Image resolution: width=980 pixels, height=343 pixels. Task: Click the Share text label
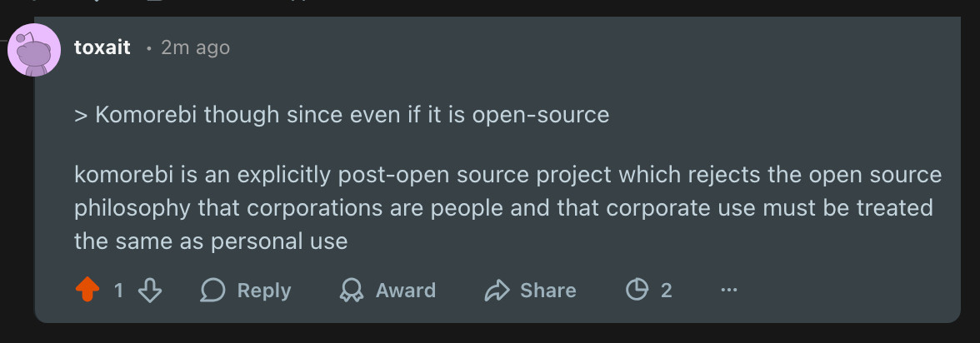click(x=547, y=291)
